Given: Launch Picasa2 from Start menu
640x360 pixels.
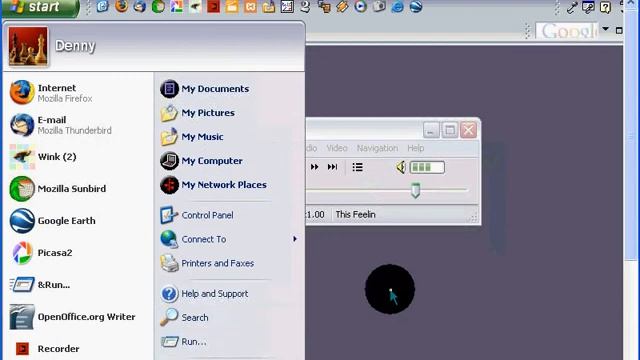Looking at the screenshot, I should [41, 253].
